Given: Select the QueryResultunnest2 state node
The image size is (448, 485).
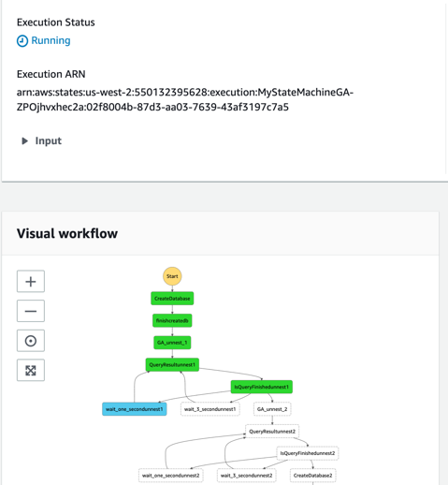Looking at the screenshot, I should coord(272,432).
